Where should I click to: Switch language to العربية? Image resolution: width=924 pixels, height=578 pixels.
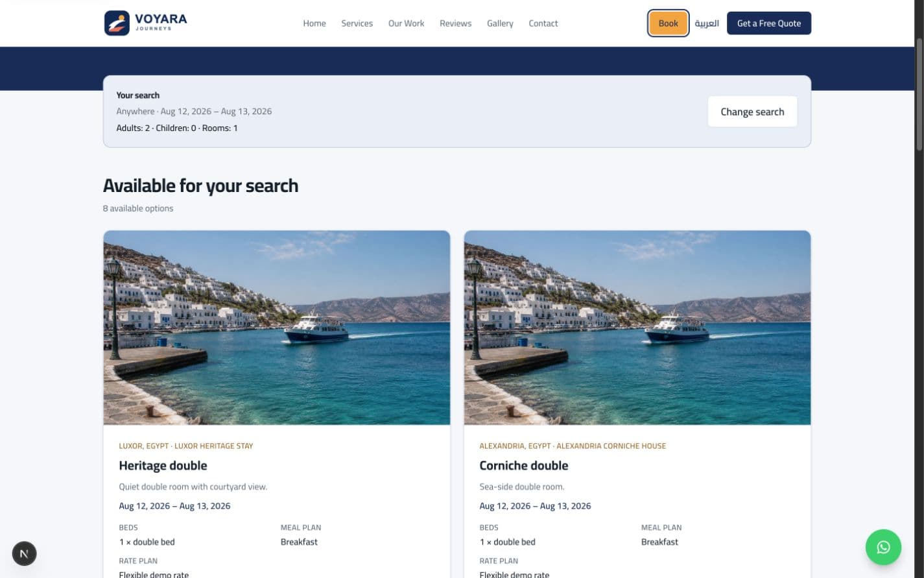tap(707, 23)
